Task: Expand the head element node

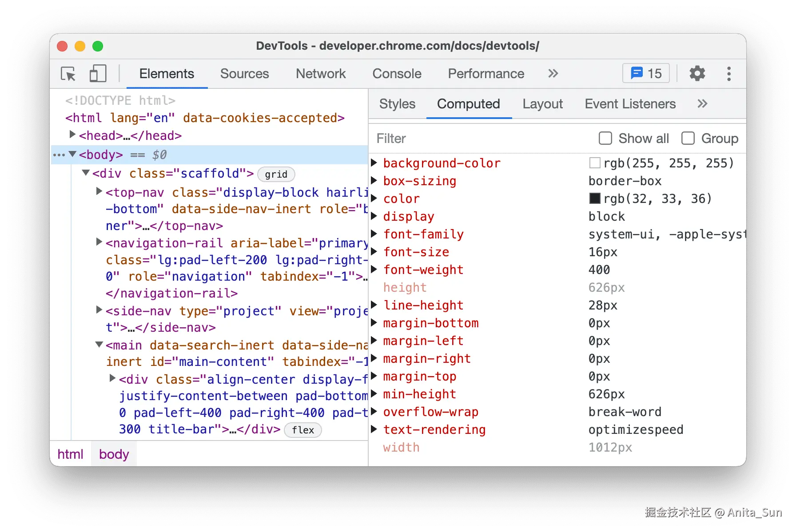Action: pos(72,135)
